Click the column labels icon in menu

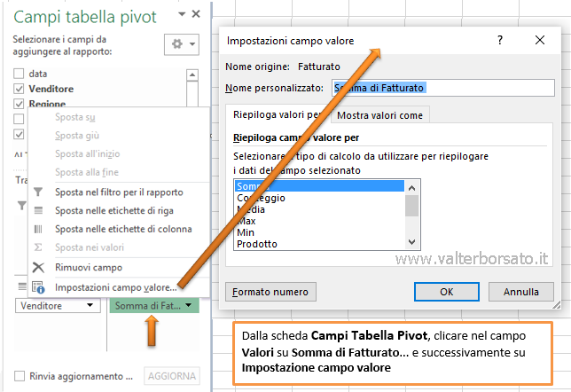[38, 229]
